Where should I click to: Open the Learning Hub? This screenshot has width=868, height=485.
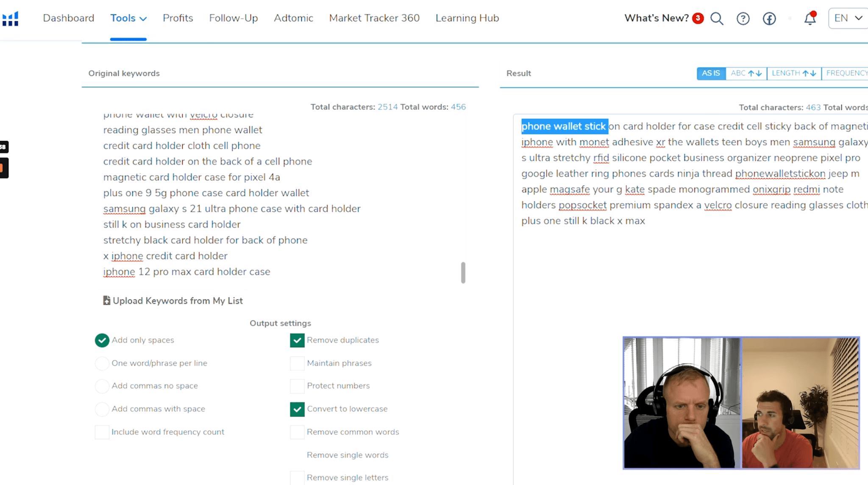click(x=467, y=18)
